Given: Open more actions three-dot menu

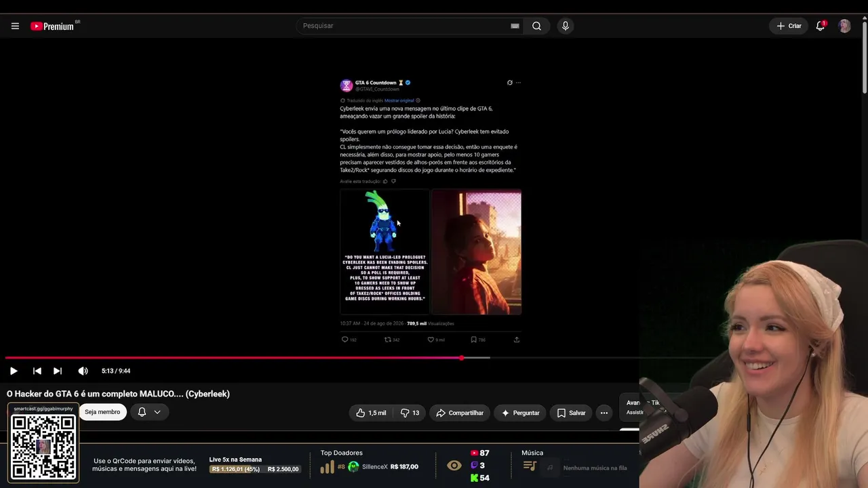Looking at the screenshot, I should (604, 413).
